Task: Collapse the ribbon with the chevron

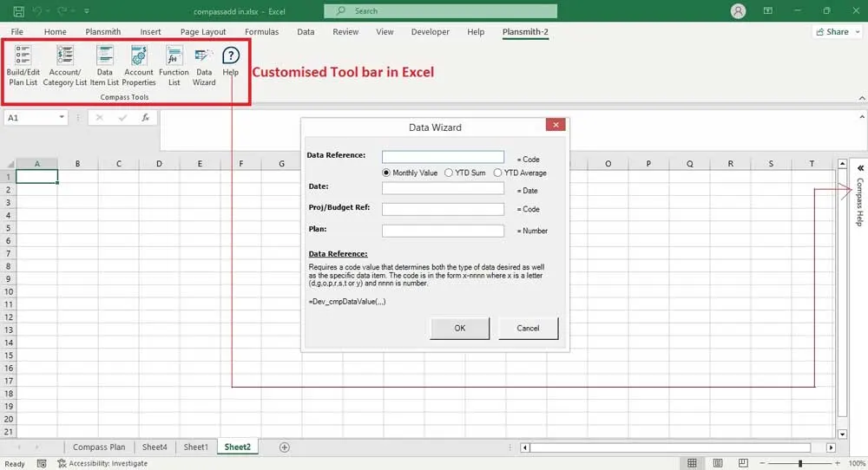Action: point(862,98)
